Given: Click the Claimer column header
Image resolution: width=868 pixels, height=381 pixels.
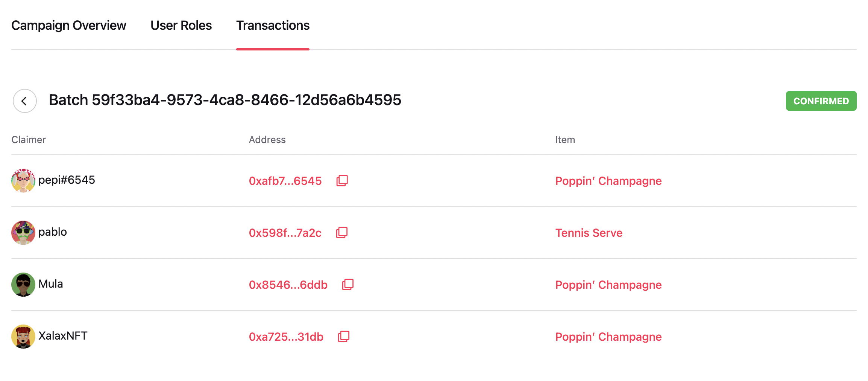Looking at the screenshot, I should point(28,139).
